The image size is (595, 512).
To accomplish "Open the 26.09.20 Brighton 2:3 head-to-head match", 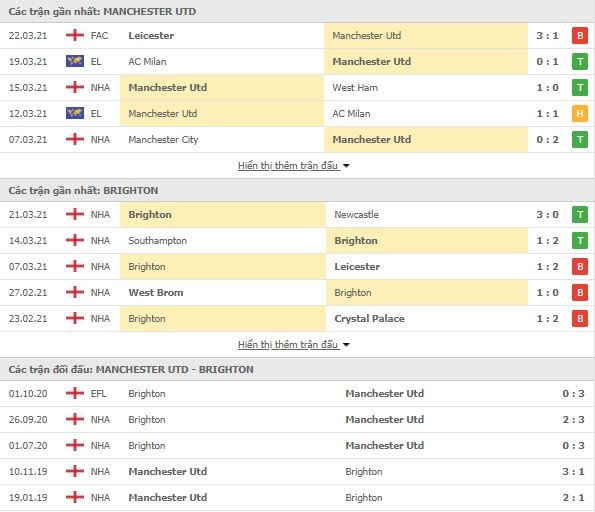I will pyautogui.click(x=298, y=420).
